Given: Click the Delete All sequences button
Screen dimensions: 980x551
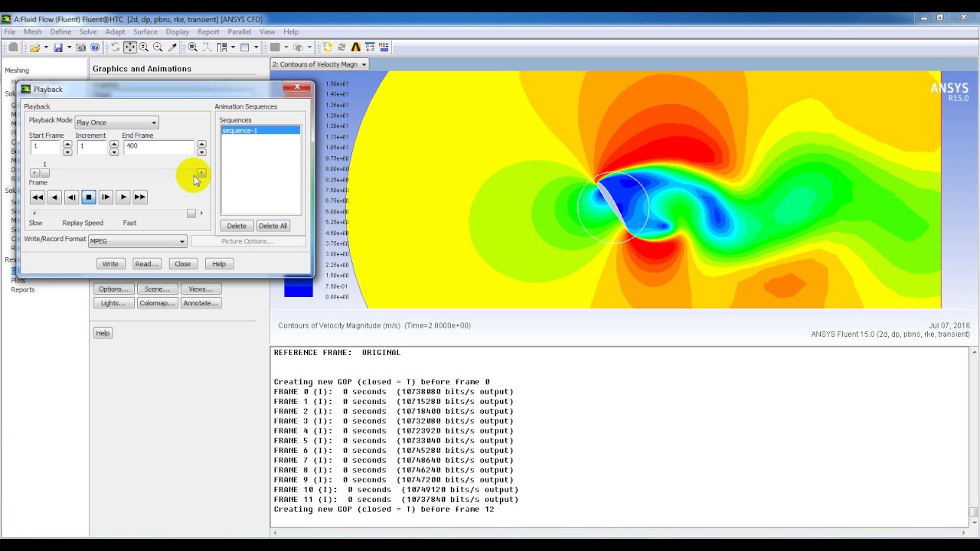Looking at the screenshot, I should coord(273,226).
